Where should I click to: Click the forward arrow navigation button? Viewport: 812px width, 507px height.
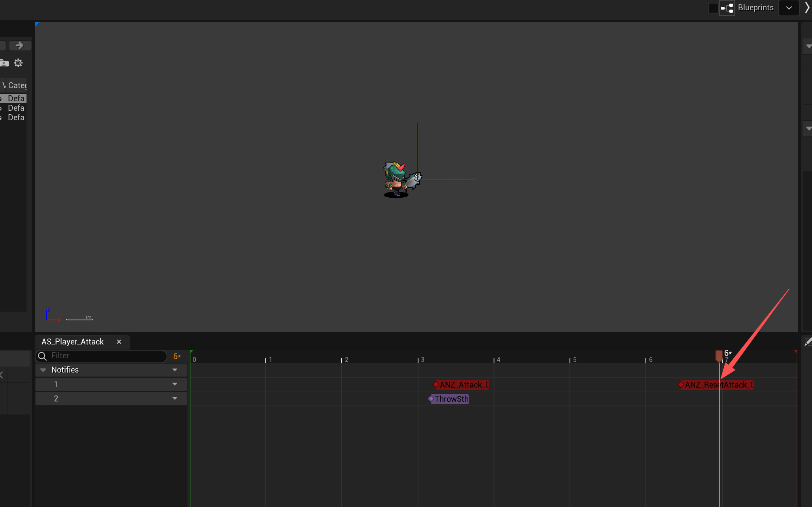click(x=20, y=45)
